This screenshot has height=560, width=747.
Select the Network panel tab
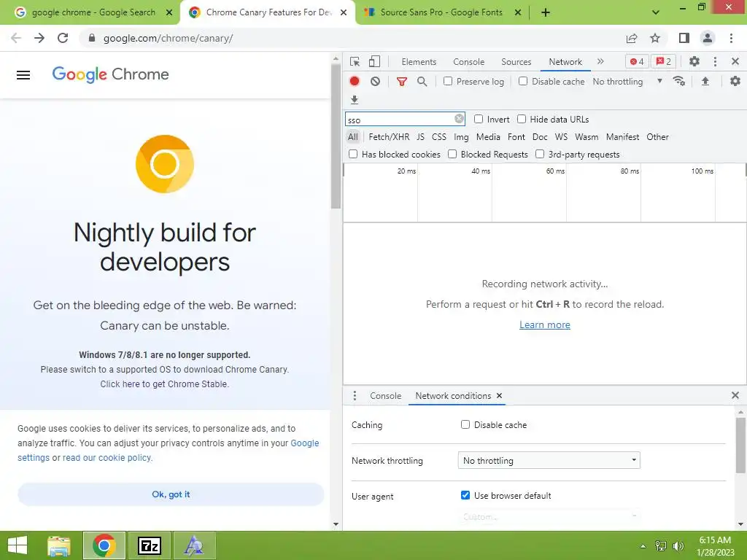[x=565, y=62]
